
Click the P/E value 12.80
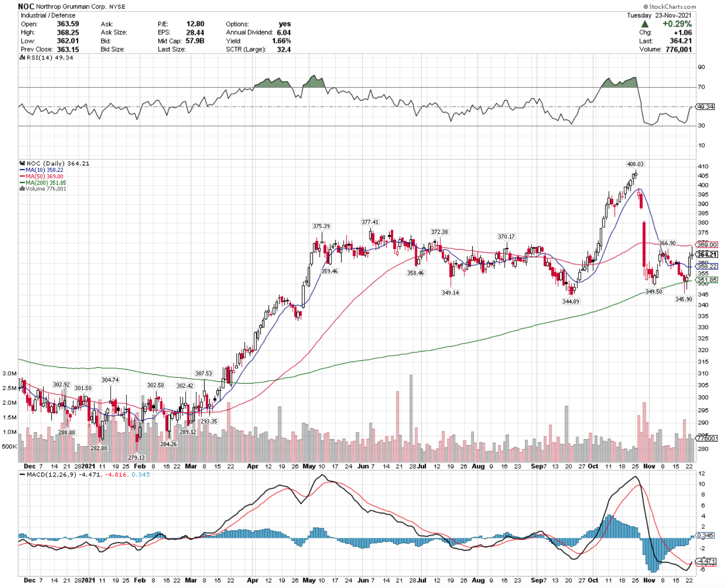click(195, 24)
